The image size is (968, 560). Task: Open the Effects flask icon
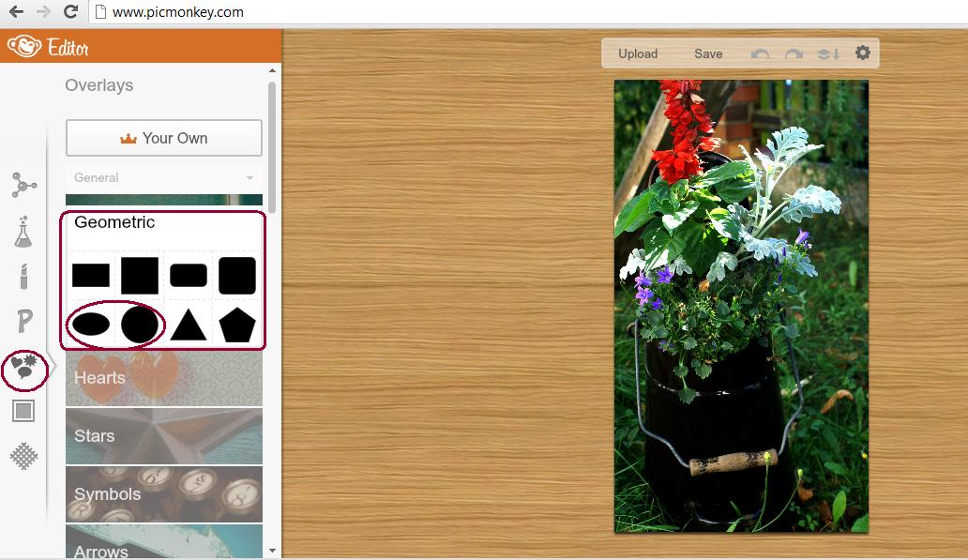click(x=23, y=232)
